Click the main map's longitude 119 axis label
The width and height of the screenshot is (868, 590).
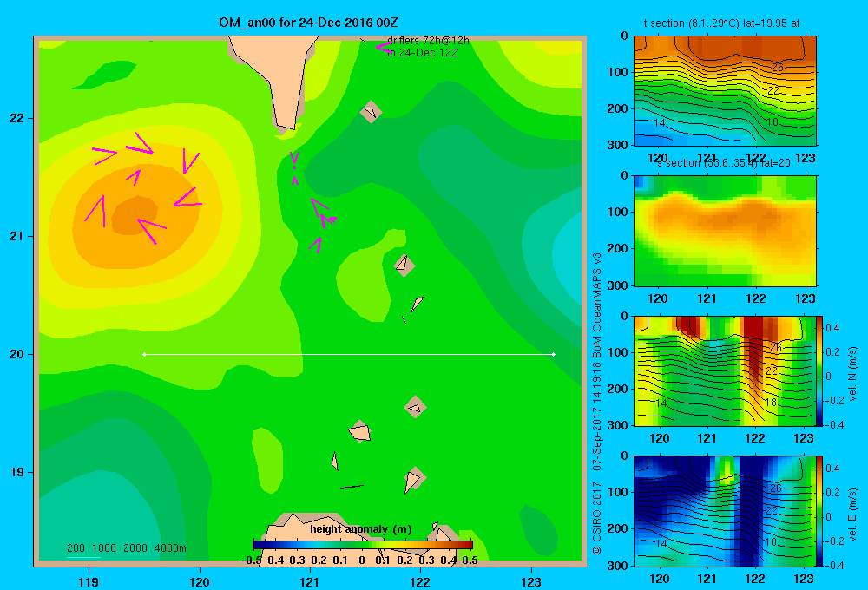click(x=89, y=581)
